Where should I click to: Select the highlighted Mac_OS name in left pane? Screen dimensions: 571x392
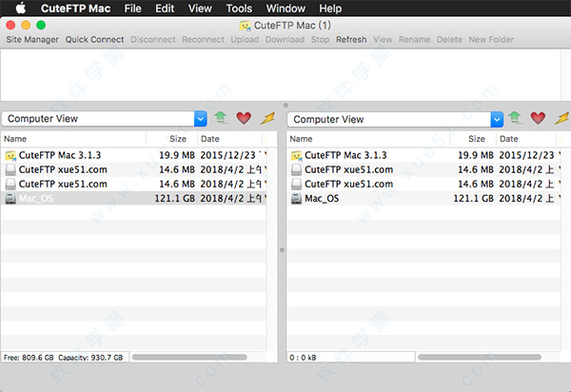[x=36, y=198]
